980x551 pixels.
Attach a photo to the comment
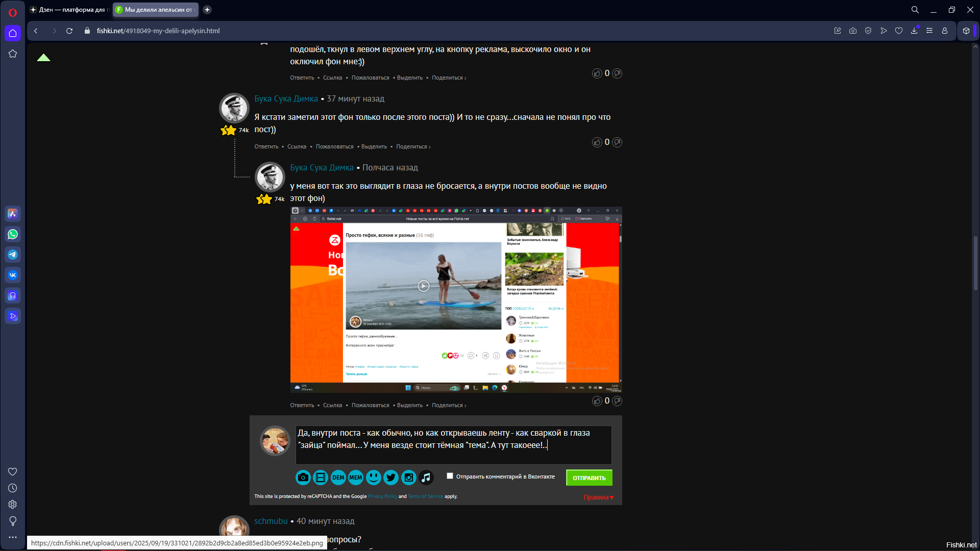(x=303, y=478)
